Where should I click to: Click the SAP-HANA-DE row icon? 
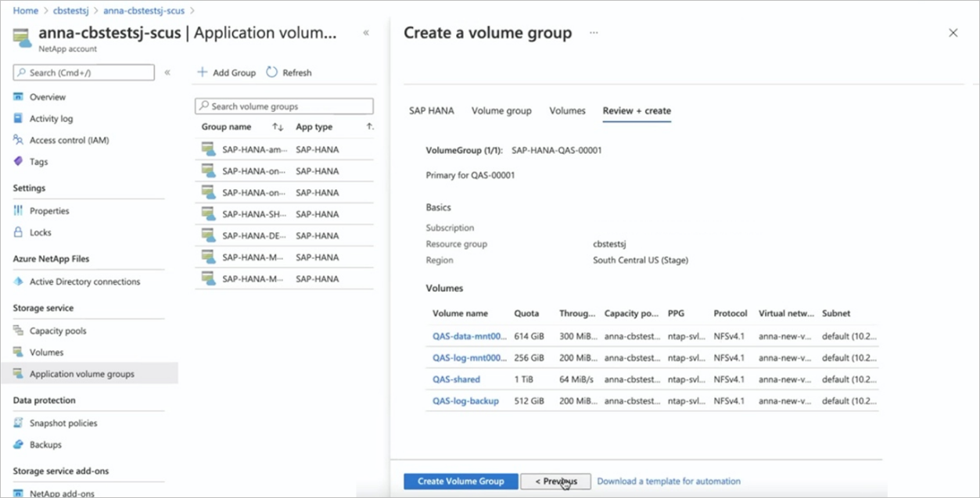(208, 235)
